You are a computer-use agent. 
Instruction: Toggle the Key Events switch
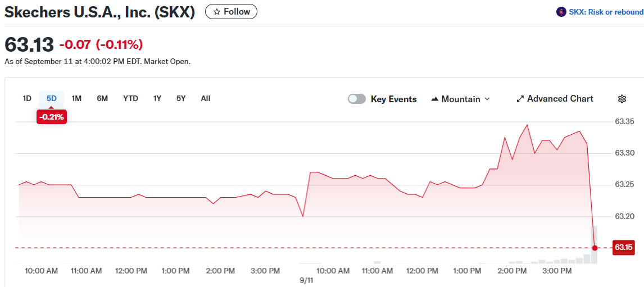pyautogui.click(x=356, y=99)
